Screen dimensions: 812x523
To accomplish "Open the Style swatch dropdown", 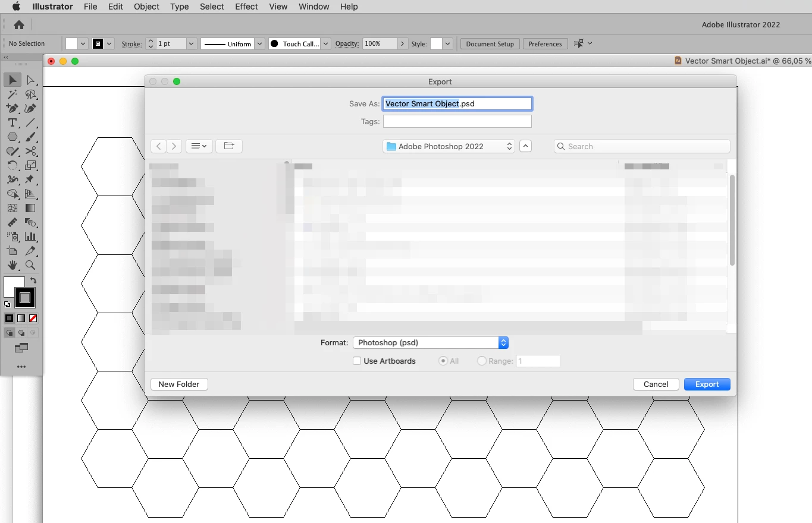I will (447, 43).
